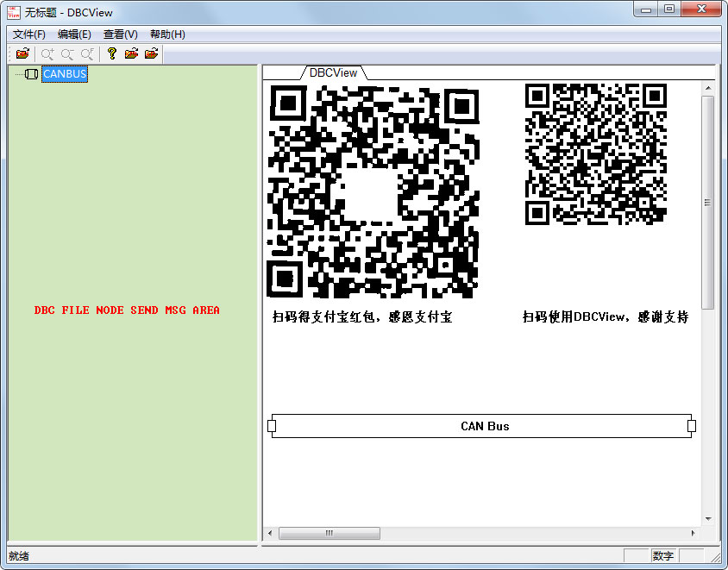Minimize the DBCView window
This screenshot has width=728, height=570.
click(x=646, y=9)
